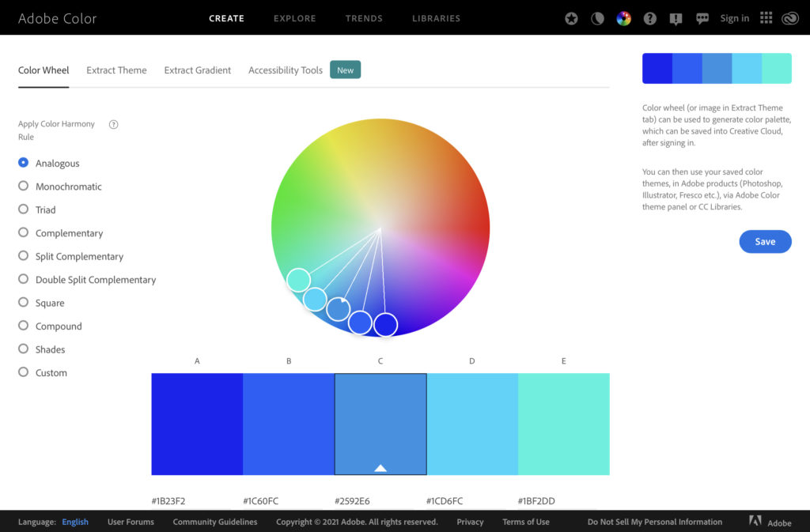The image size is (810, 532).
Task: Open the Adobe apps grid icon
Action: click(766, 18)
